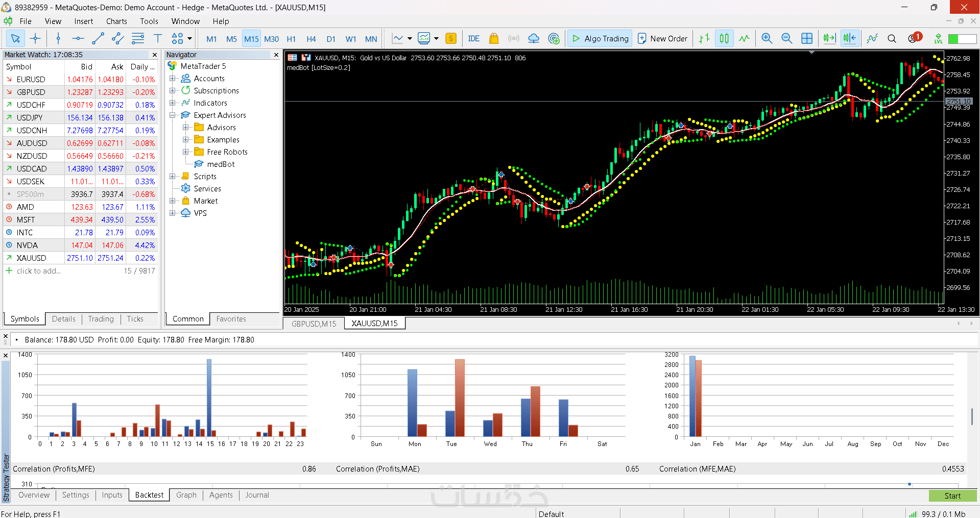Open the Charts menu
The image size is (980, 518).
tap(116, 21)
